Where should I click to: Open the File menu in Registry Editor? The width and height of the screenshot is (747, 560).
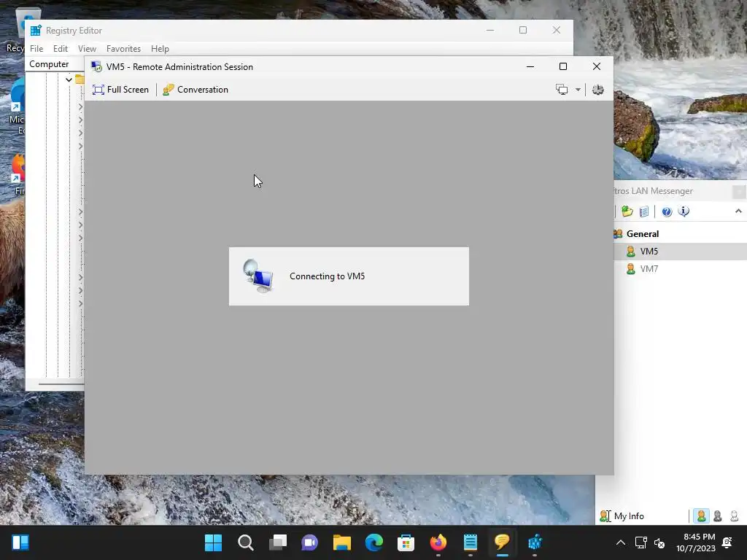(36, 49)
